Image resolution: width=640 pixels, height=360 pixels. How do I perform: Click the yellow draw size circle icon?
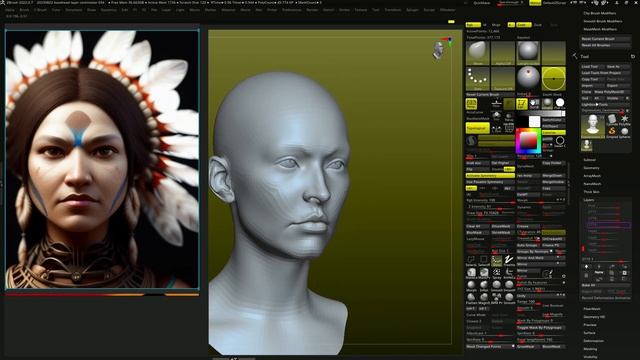(553, 78)
